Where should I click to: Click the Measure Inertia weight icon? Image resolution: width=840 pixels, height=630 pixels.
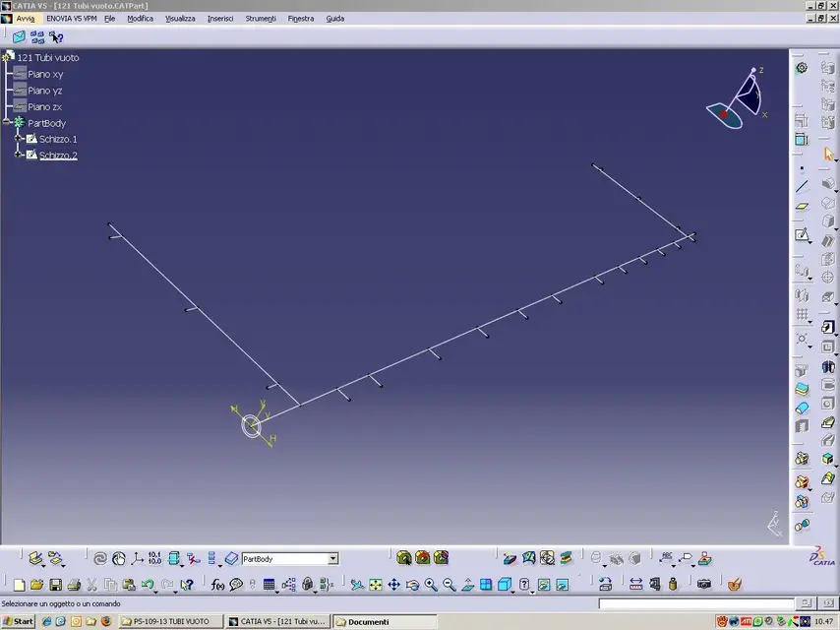[x=673, y=585]
